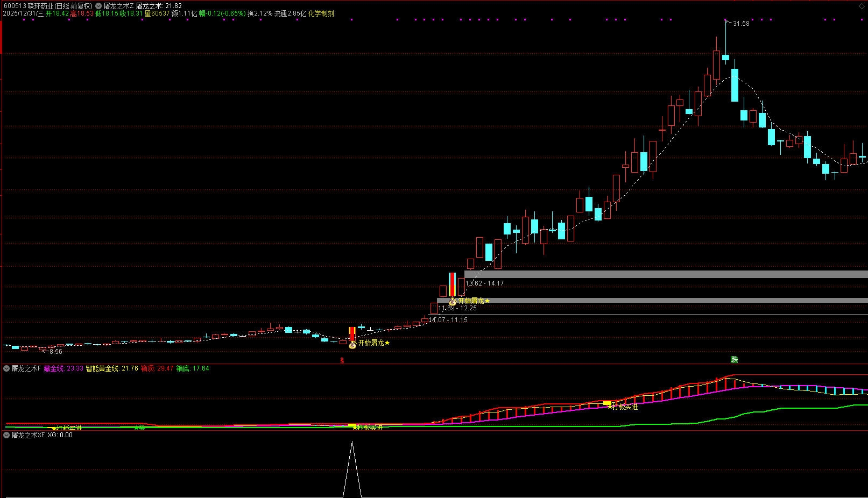Click the second 开始屠龙★ label near 12.25
This screenshot has width=868, height=498.
click(x=474, y=301)
